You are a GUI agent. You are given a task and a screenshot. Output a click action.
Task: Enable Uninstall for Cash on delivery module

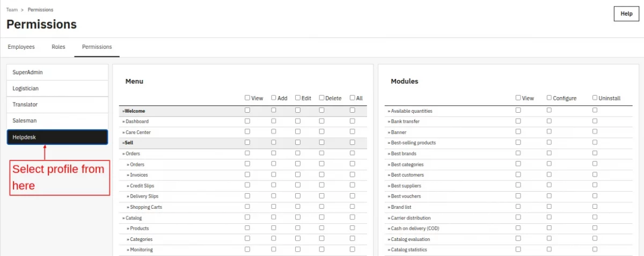pos(595,228)
